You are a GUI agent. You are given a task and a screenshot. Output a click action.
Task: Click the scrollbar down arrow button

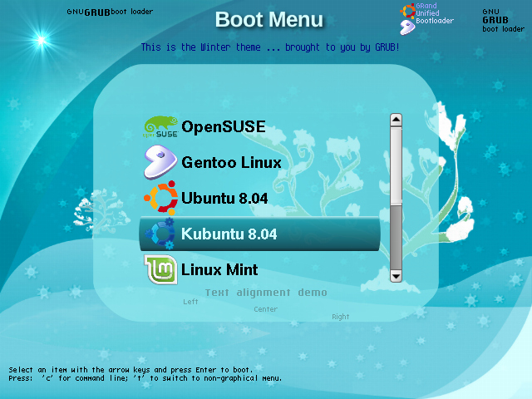396,276
